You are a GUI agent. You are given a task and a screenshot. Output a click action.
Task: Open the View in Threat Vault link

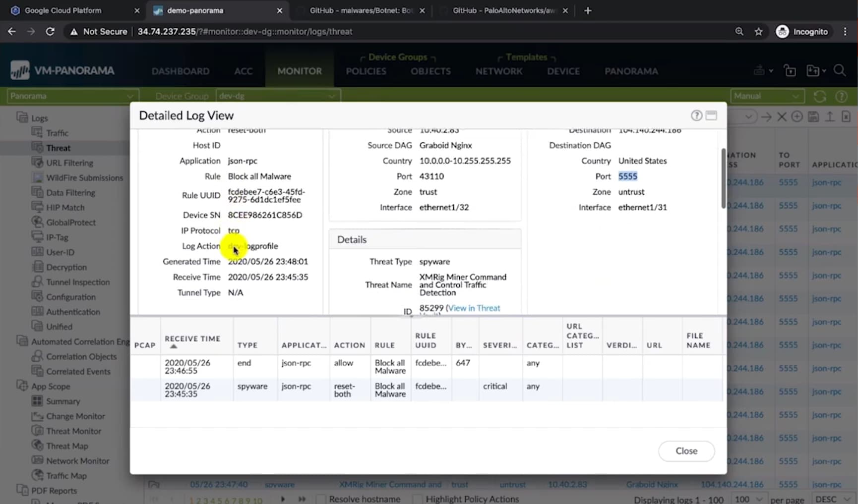[x=474, y=308]
